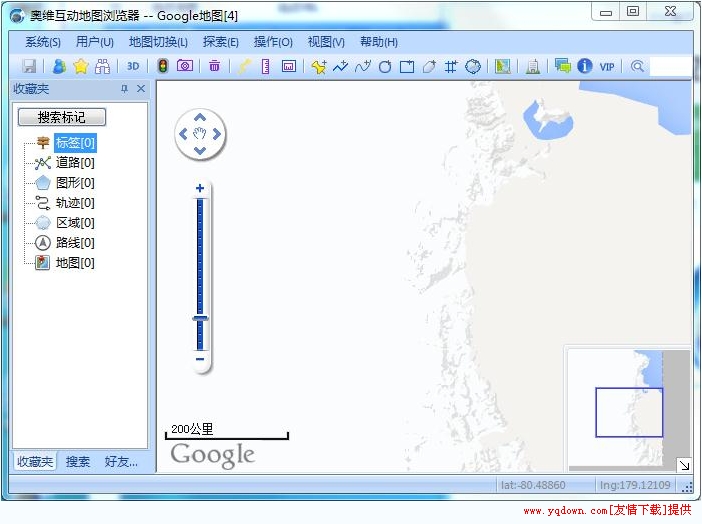Click the camera screenshot icon
702x524 pixels.
[x=185, y=66]
